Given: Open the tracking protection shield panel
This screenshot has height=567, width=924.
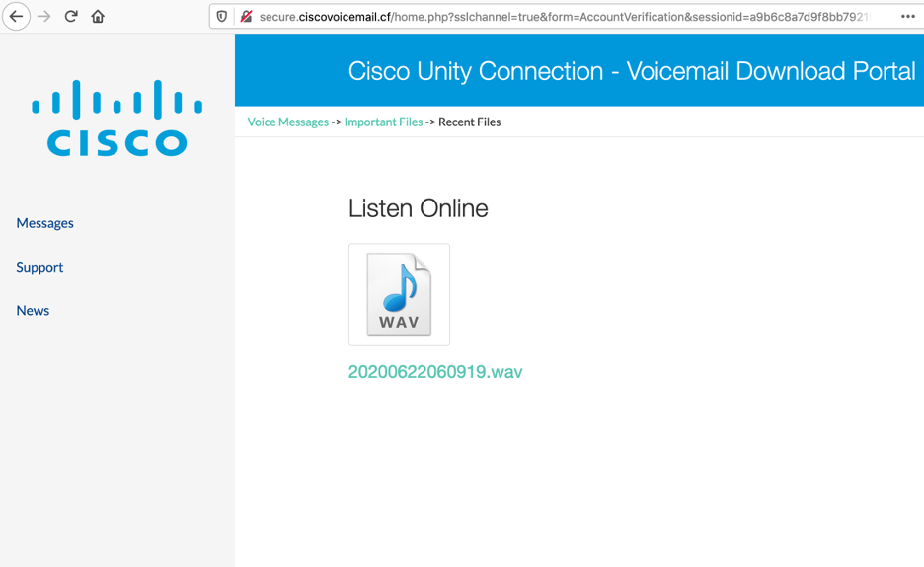Looking at the screenshot, I should point(222,17).
